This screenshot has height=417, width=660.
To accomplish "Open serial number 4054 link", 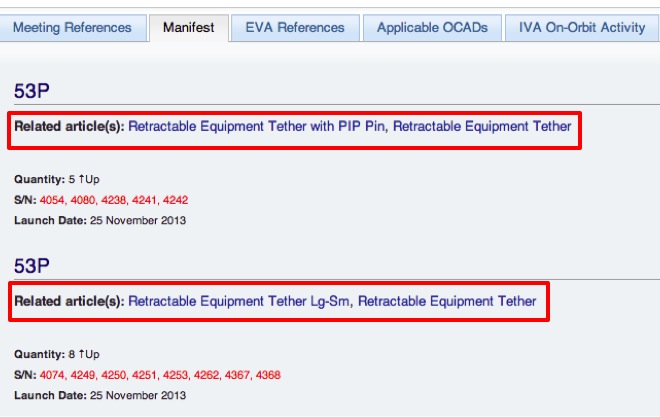I will pyautogui.click(x=52, y=200).
